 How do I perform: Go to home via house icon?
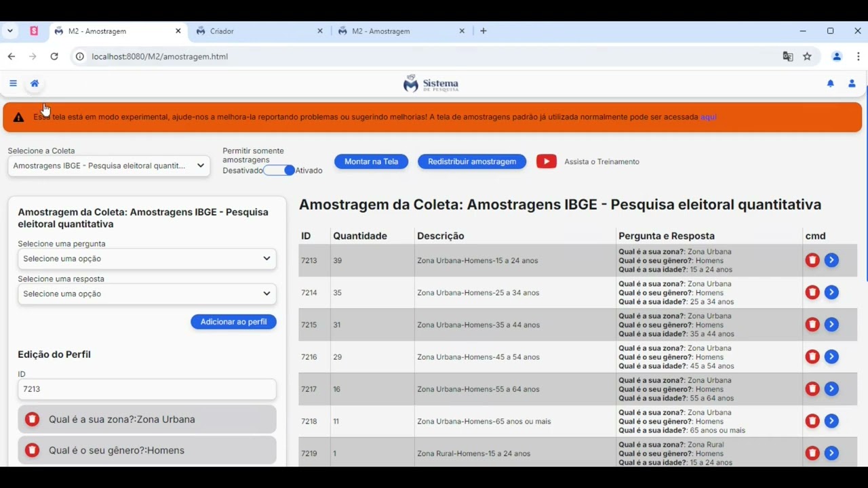[35, 83]
